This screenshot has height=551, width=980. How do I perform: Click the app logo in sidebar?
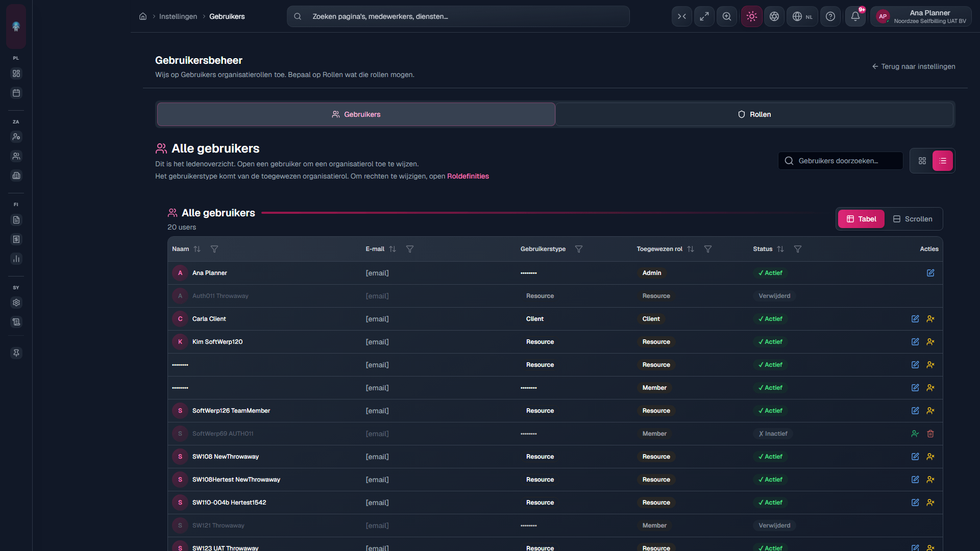tap(16, 26)
